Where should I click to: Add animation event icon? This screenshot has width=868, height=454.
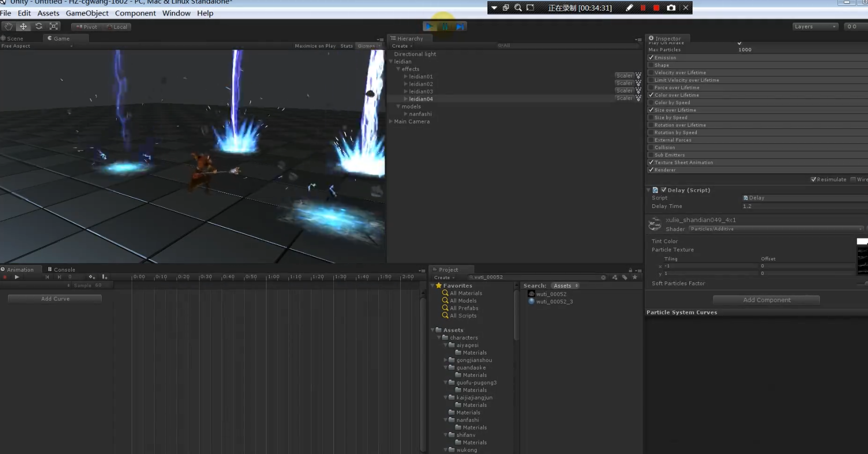click(104, 277)
